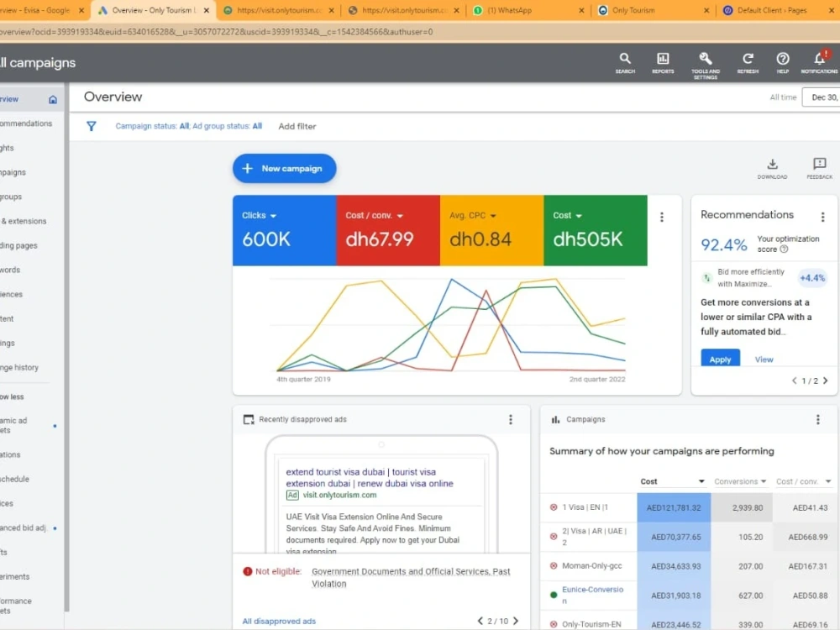The image size is (840, 630).
Task: Switch to Default Client Pages browser tab
Action: point(771,10)
